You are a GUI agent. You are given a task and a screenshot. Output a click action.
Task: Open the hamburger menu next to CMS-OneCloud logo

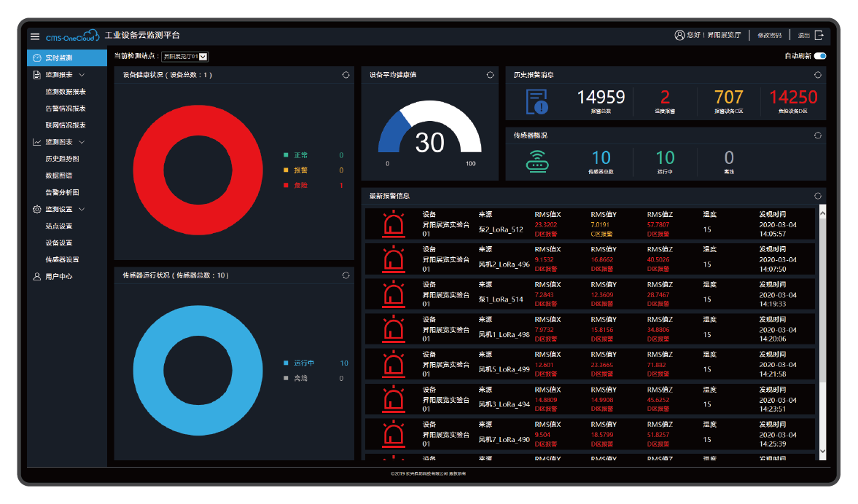[x=34, y=35]
